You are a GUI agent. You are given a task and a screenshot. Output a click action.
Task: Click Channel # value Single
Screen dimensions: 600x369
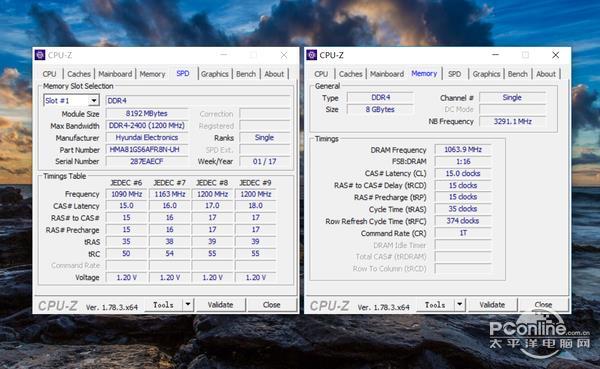click(512, 98)
